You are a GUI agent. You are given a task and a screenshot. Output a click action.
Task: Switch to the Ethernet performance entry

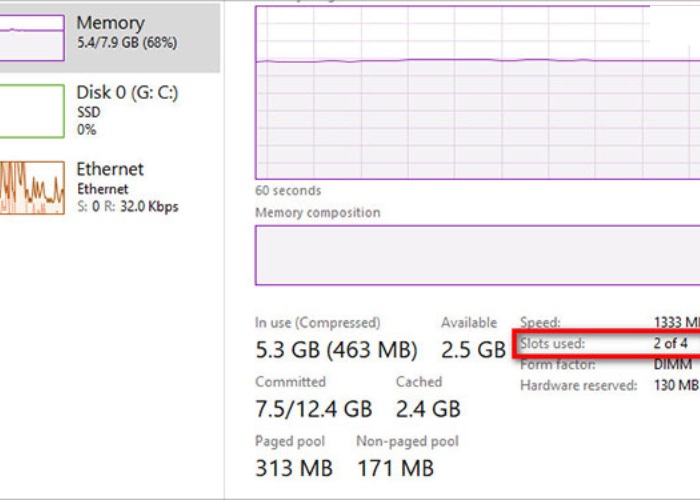(x=110, y=170)
